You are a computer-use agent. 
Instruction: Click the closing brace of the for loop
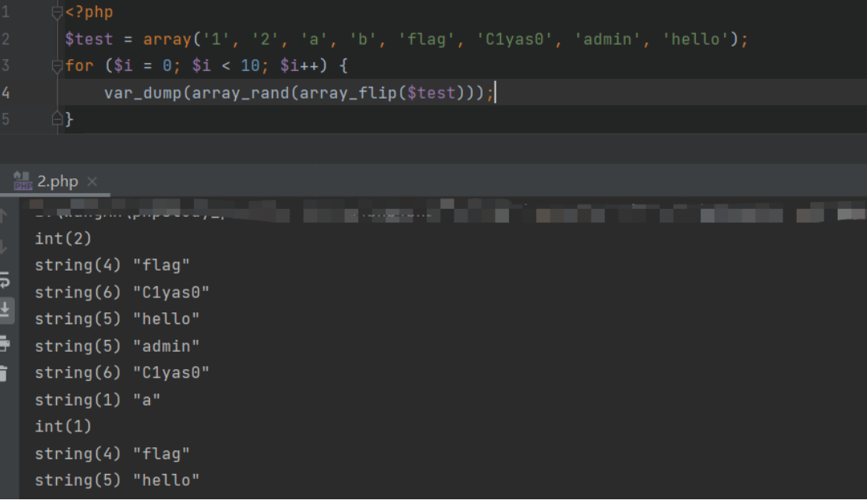[x=69, y=119]
